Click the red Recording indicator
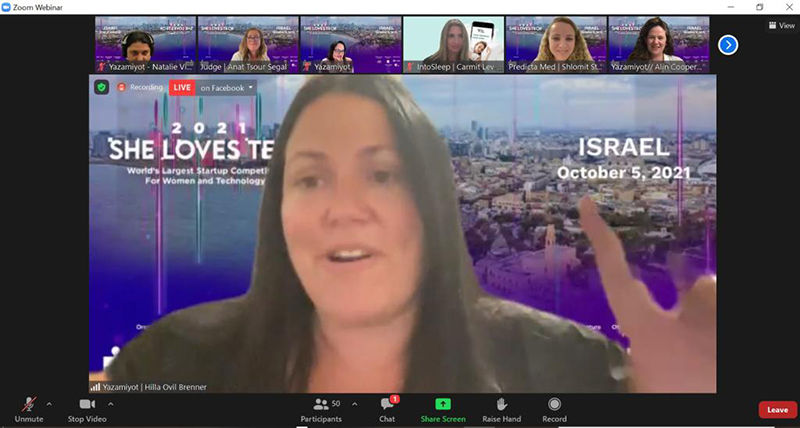The image size is (800, 428). coord(140,87)
